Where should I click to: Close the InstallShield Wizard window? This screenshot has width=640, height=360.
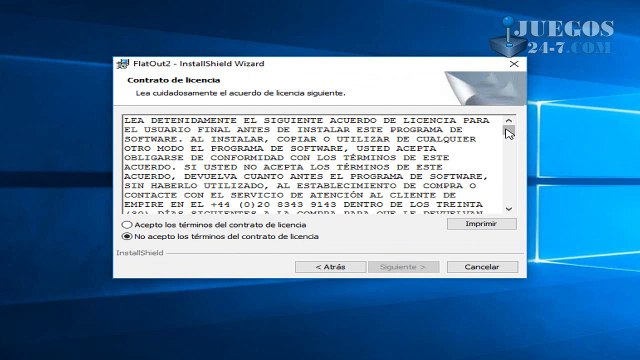click(514, 64)
